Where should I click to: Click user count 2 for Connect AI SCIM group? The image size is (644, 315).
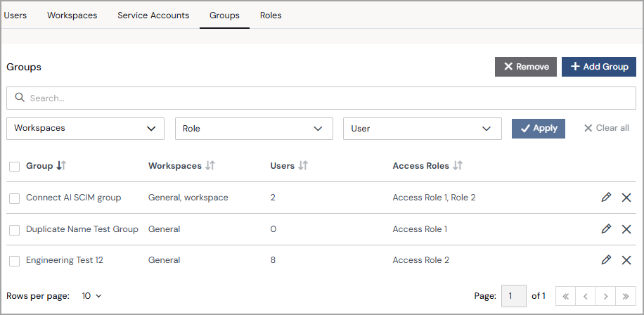click(x=273, y=197)
